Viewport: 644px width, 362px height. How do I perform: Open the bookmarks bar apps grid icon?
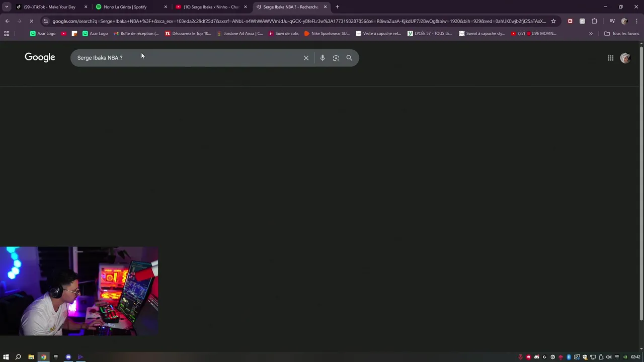7,34
